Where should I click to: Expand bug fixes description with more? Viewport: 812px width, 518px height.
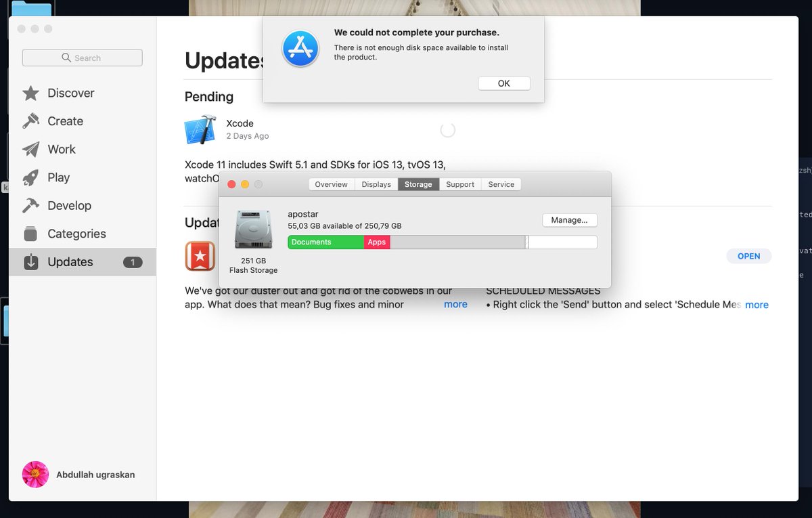pyautogui.click(x=455, y=305)
